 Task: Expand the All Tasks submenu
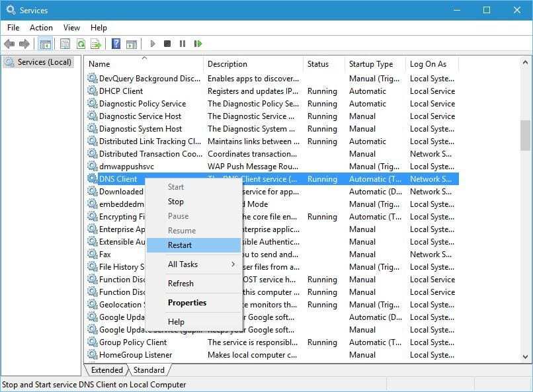click(x=194, y=264)
